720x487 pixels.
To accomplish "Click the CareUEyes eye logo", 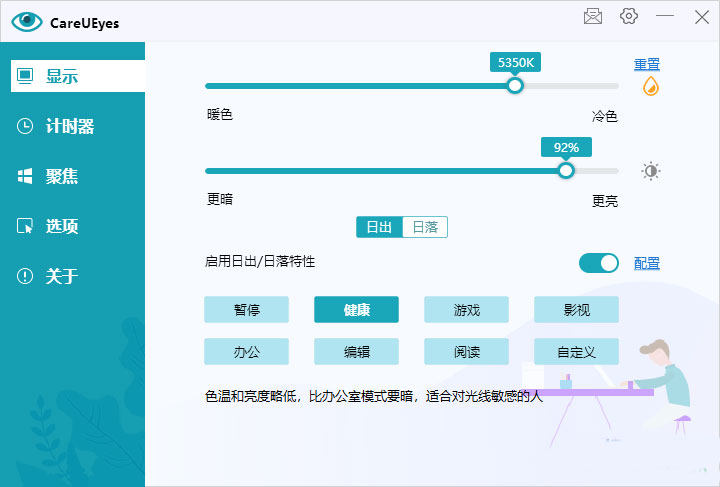I will pos(27,22).
